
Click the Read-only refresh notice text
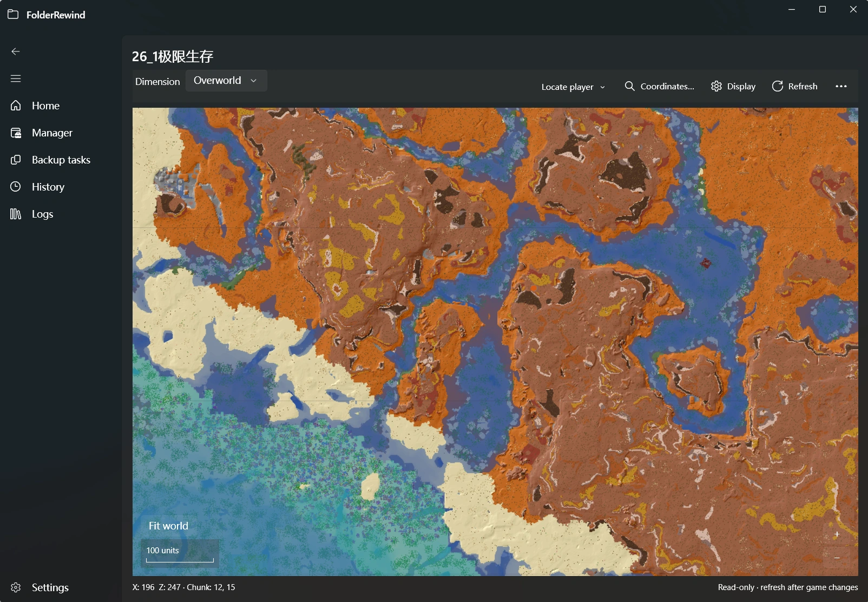coord(788,587)
